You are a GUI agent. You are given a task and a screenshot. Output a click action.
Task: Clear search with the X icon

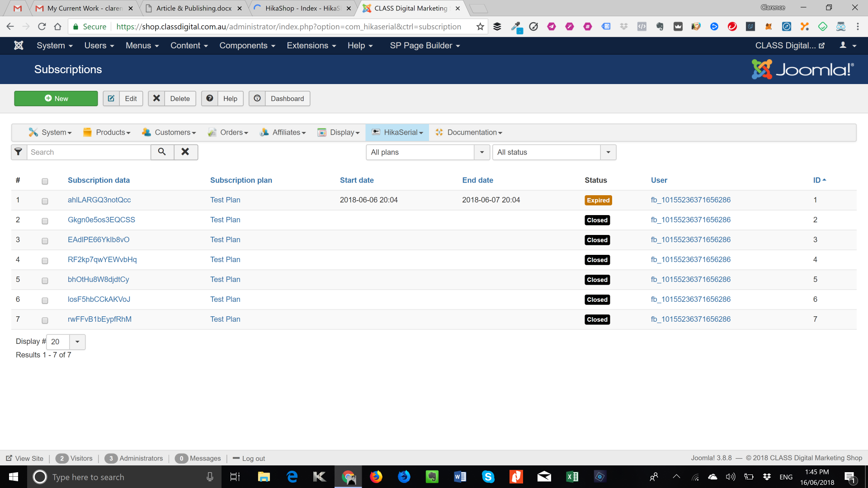[x=185, y=152]
